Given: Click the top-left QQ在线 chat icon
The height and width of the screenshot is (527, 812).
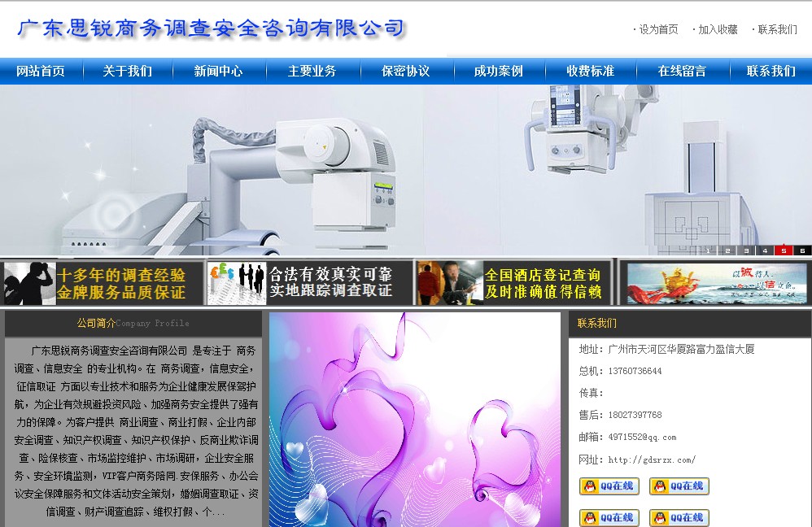Looking at the screenshot, I should point(609,486).
